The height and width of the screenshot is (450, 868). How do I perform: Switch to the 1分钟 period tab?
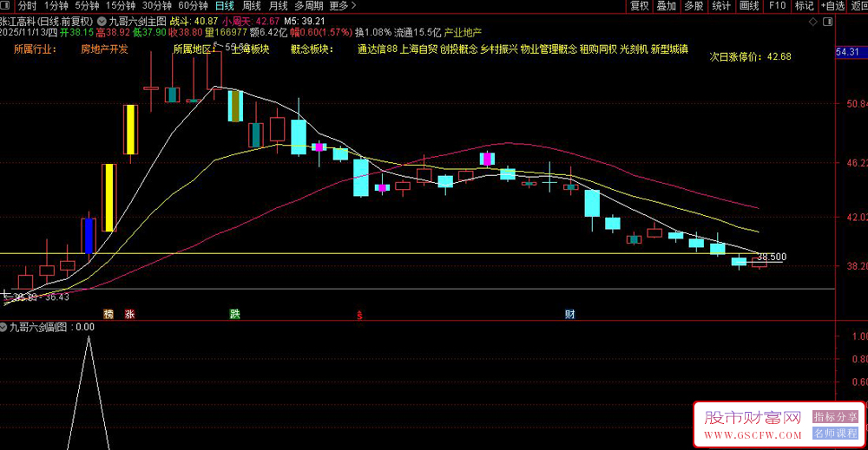56,5
